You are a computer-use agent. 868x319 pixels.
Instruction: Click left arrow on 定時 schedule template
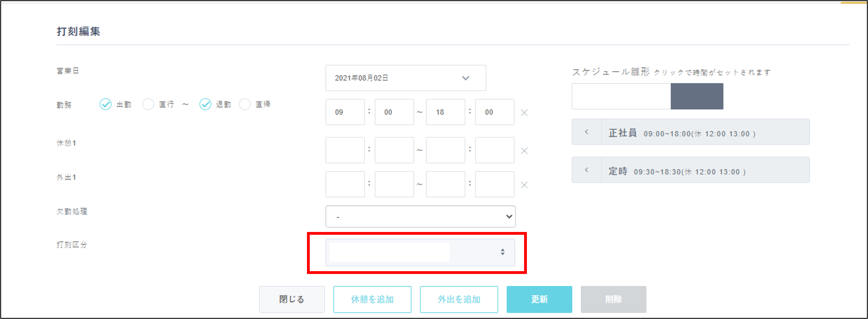point(586,170)
